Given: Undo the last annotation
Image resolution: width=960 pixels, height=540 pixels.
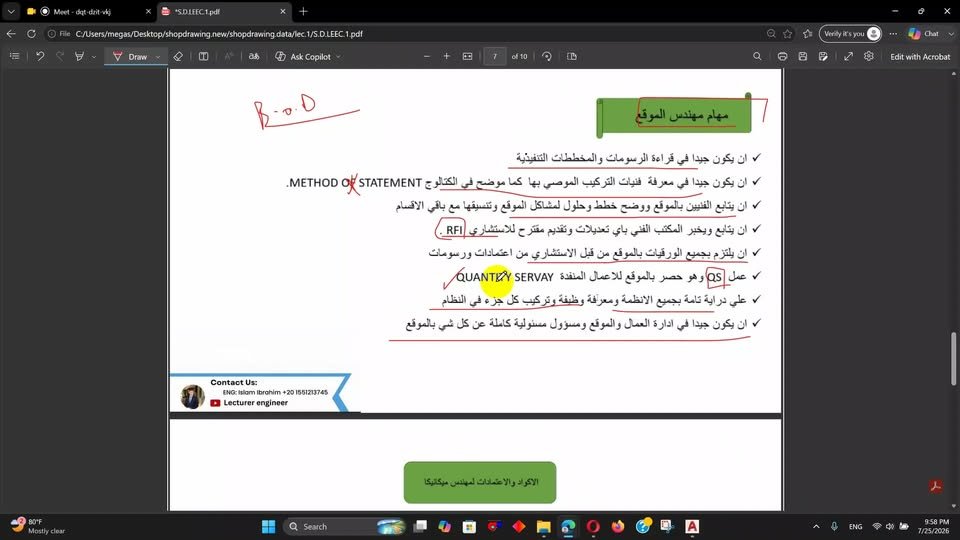Looking at the screenshot, I should [40, 56].
